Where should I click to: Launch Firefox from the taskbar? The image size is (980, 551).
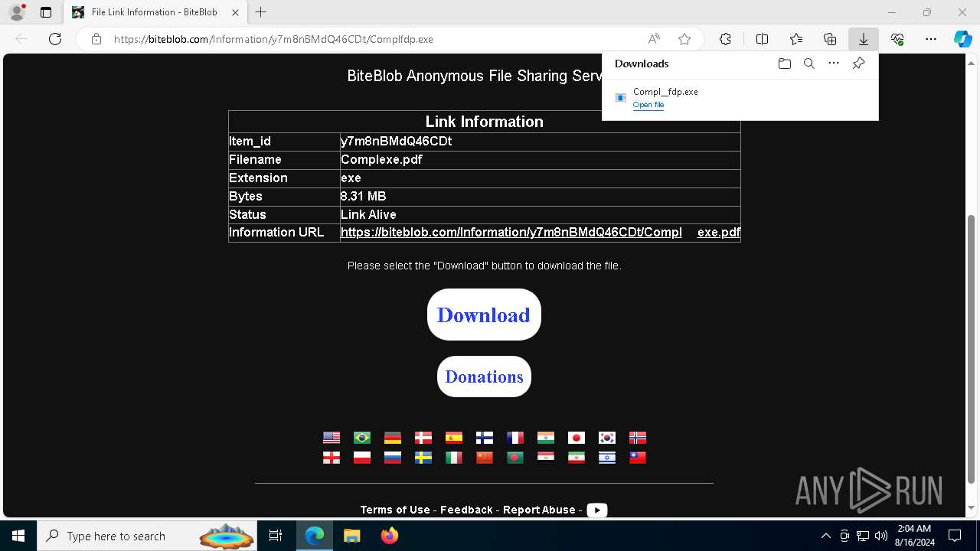389,536
